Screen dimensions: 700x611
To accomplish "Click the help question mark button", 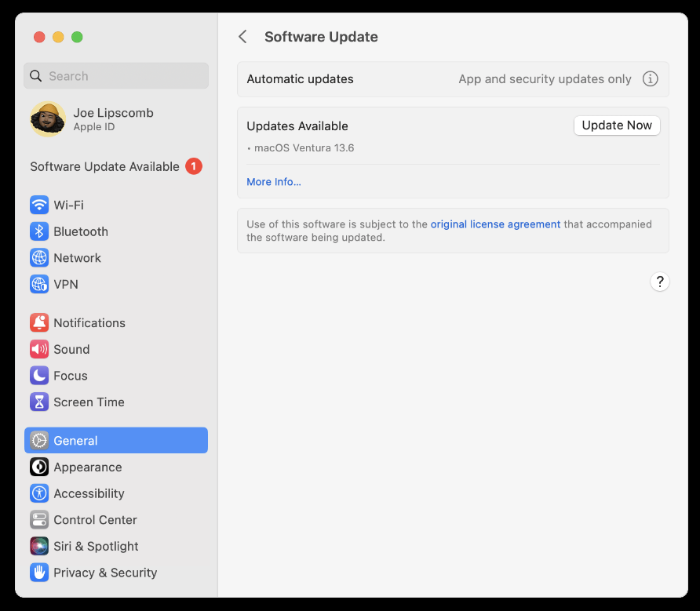I will (659, 282).
